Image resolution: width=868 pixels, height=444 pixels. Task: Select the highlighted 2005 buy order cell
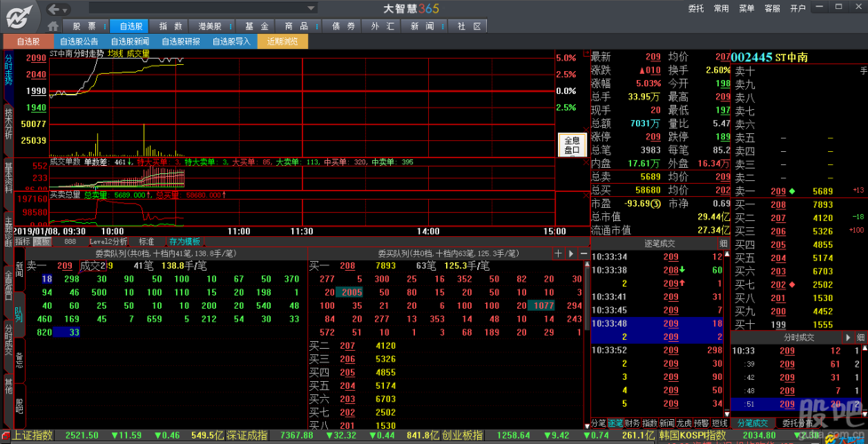[x=350, y=292]
